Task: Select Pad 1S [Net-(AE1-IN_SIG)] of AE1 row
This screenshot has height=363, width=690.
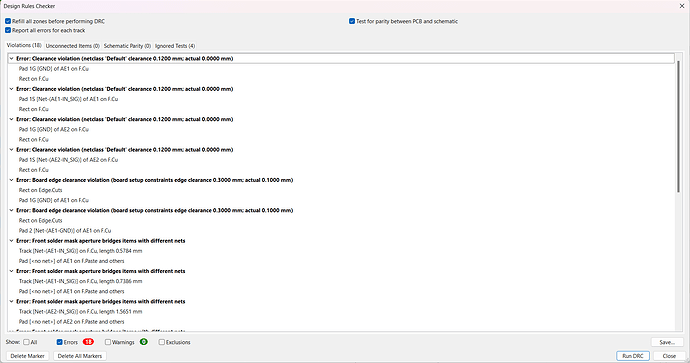Action: pyautogui.click(x=68, y=99)
